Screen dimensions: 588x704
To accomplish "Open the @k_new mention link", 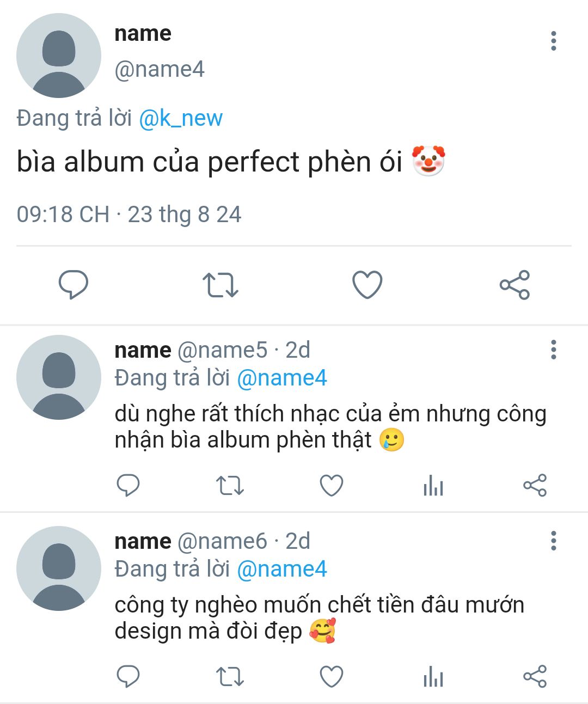I will coord(181,118).
